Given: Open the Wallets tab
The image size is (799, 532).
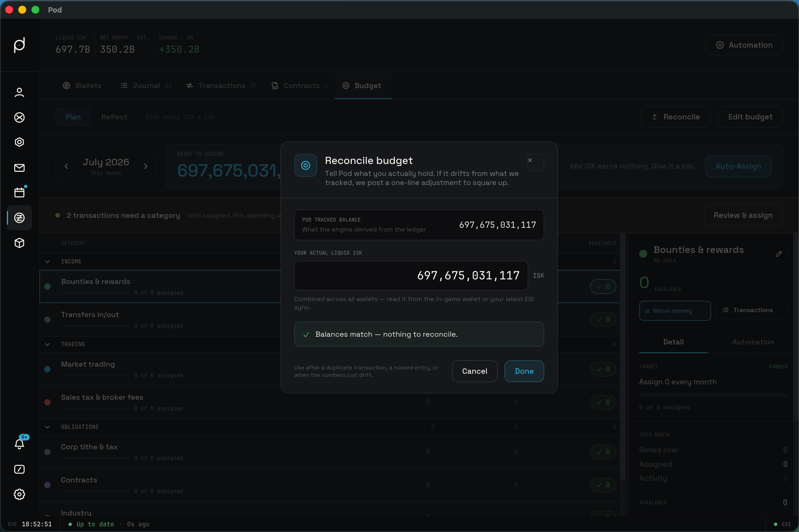Looking at the screenshot, I should click(x=82, y=86).
